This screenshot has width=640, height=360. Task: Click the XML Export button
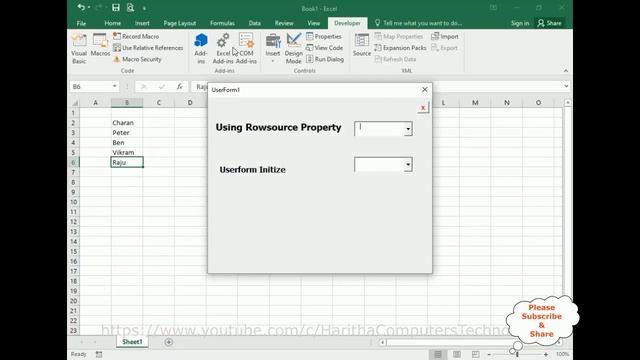tap(444, 48)
